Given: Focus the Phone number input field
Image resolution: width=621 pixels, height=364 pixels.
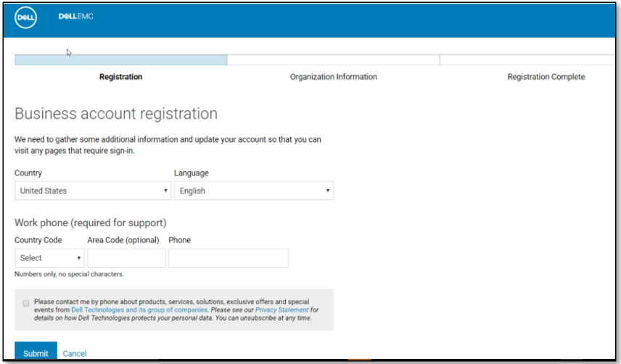Looking at the screenshot, I should 229,258.
